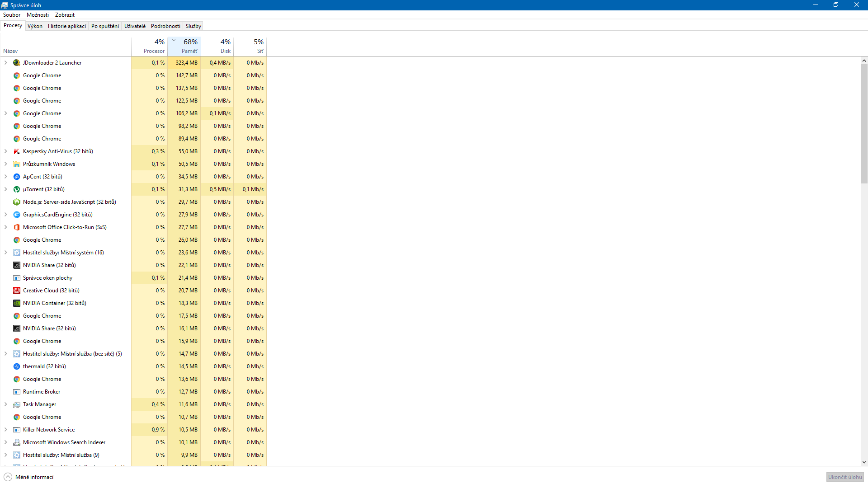Click the NVIDIA Share 16,1 MB icon
The width and height of the screenshot is (868, 488).
pos(17,328)
